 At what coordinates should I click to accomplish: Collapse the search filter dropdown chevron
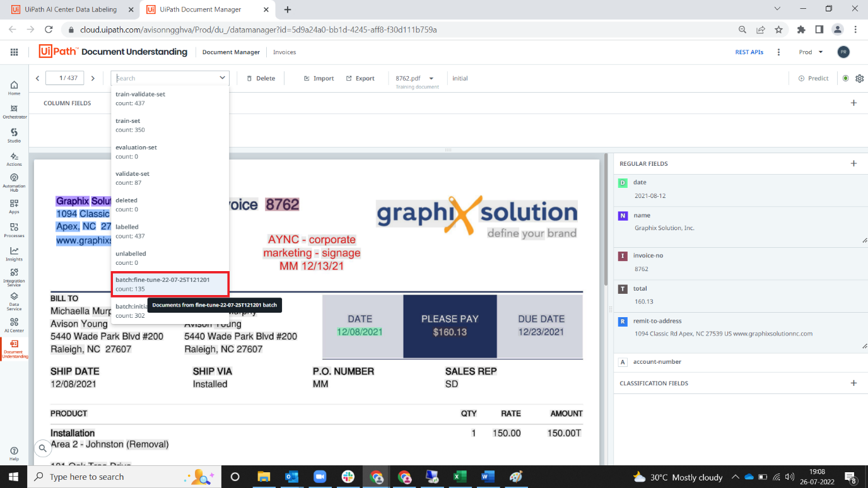tap(222, 78)
